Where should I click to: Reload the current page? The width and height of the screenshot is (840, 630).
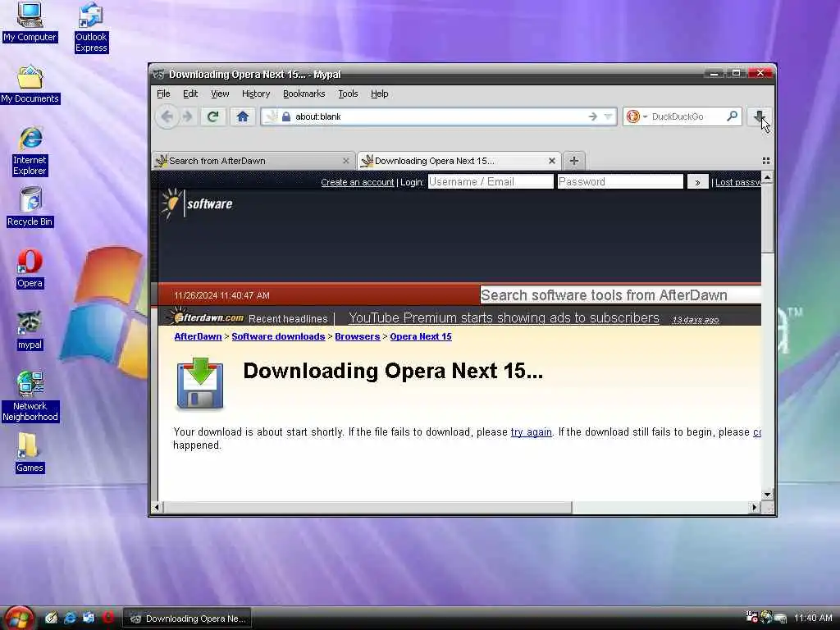pyautogui.click(x=212, y=116)
